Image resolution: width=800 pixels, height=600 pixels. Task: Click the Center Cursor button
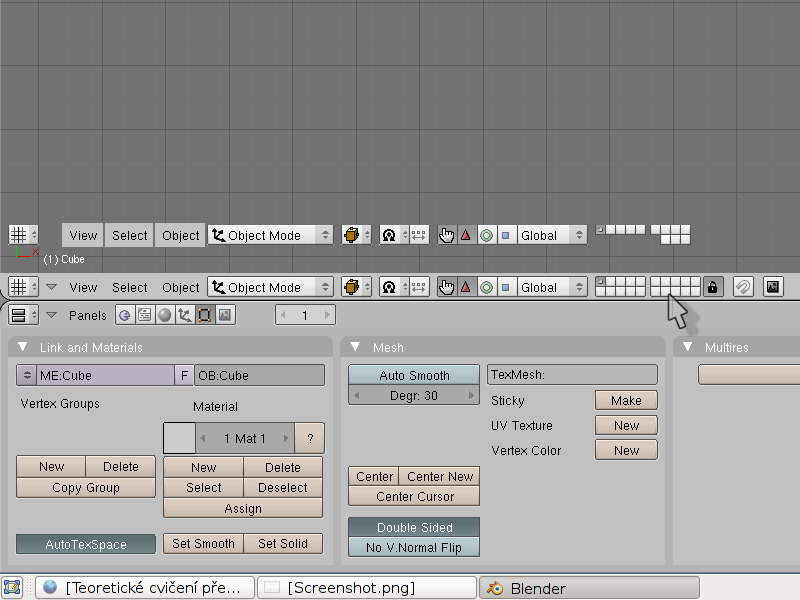414,496
